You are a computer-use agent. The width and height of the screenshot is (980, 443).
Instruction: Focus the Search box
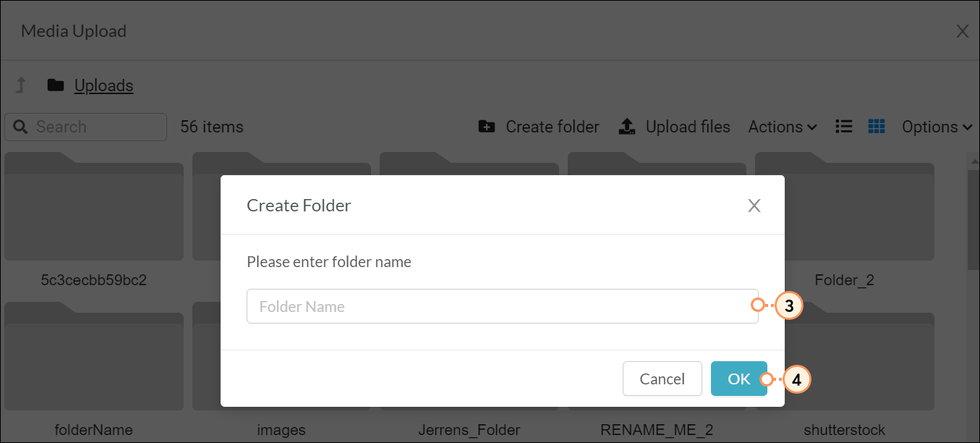pos(85,127)
